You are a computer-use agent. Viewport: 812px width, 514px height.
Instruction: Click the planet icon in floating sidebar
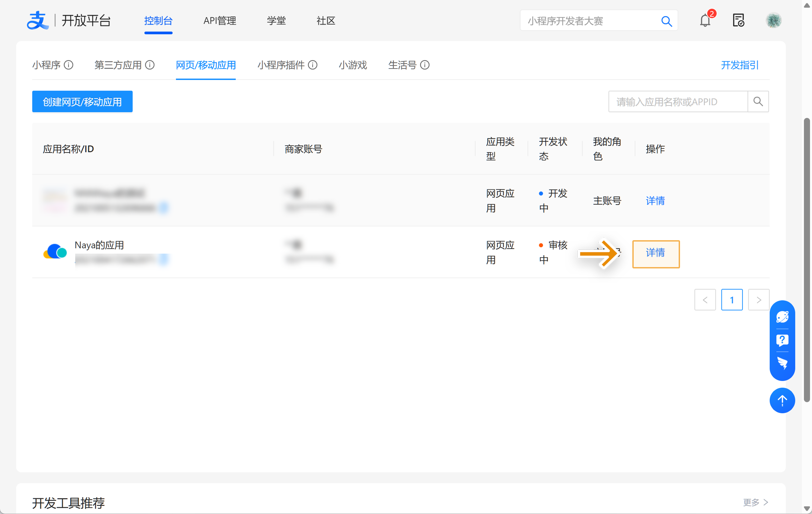click(782, 317)
